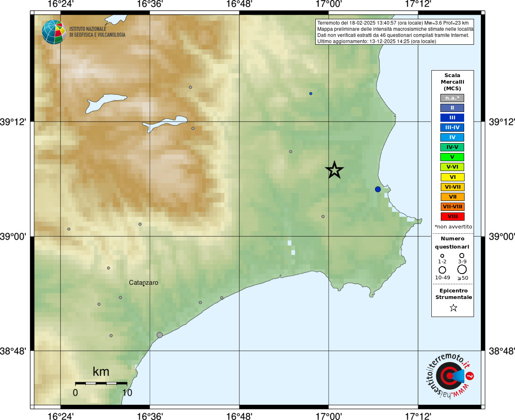
Task: Click the grey dot northwest of the epicenter star
Action: coord(291,152)
